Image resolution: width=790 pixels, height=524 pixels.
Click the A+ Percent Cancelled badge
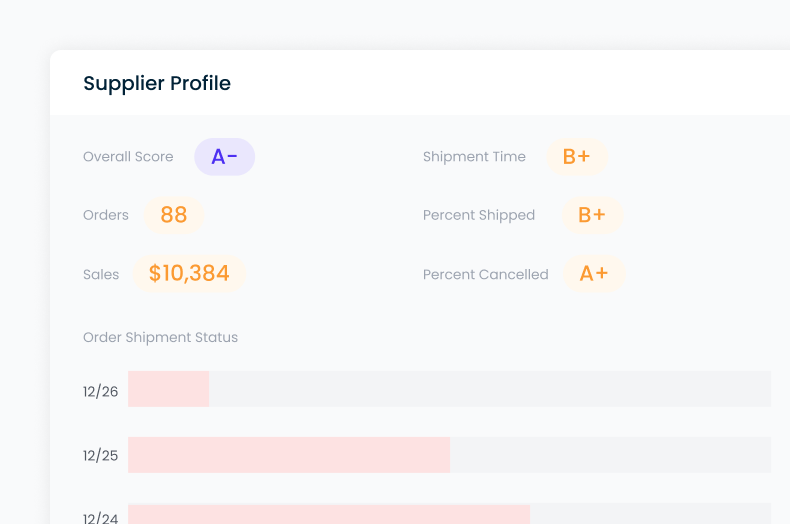594,273
